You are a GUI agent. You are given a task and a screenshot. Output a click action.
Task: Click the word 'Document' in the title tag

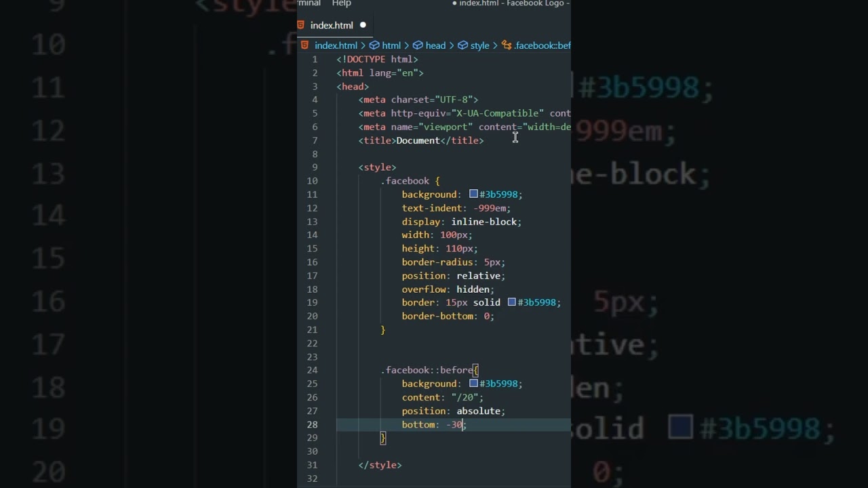coord(418,140)
